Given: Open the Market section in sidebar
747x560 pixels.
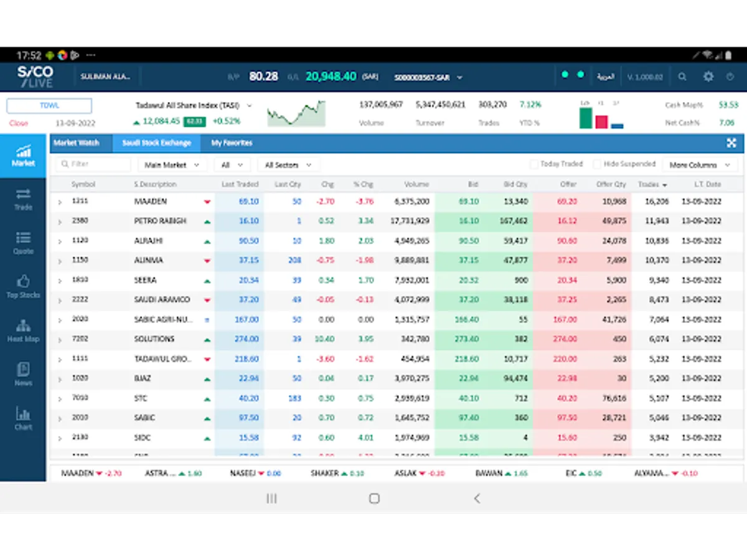Looking at the screenshot, I should click(x=23, y=156).
